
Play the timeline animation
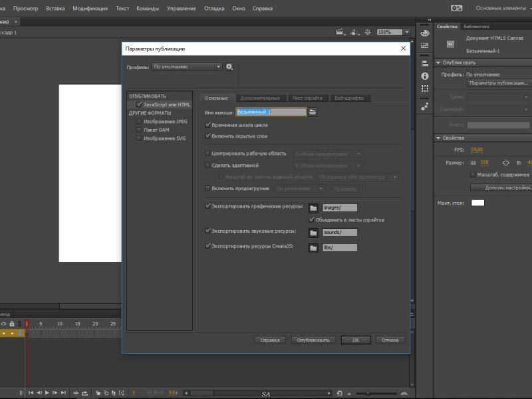tap(47, 393)
